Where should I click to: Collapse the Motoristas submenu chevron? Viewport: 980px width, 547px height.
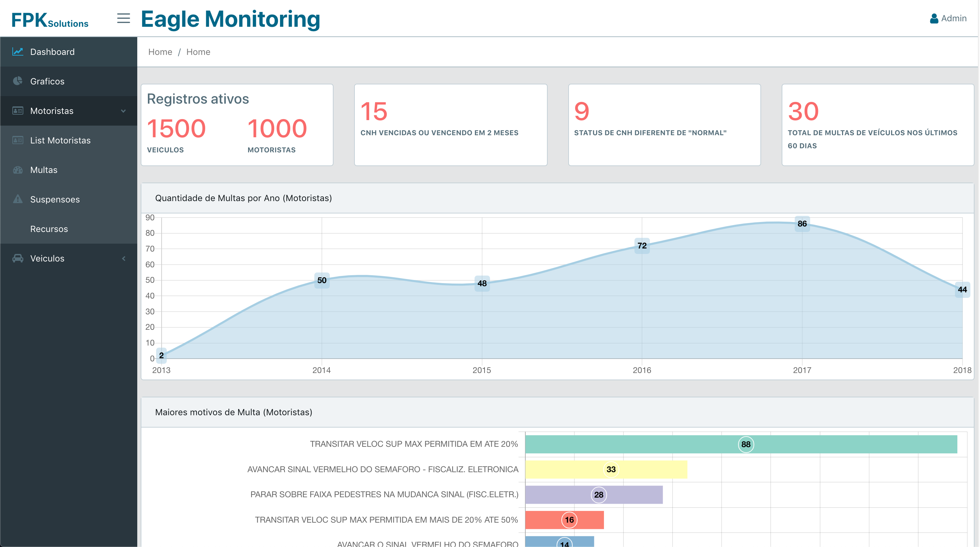(x=123, y=111)
